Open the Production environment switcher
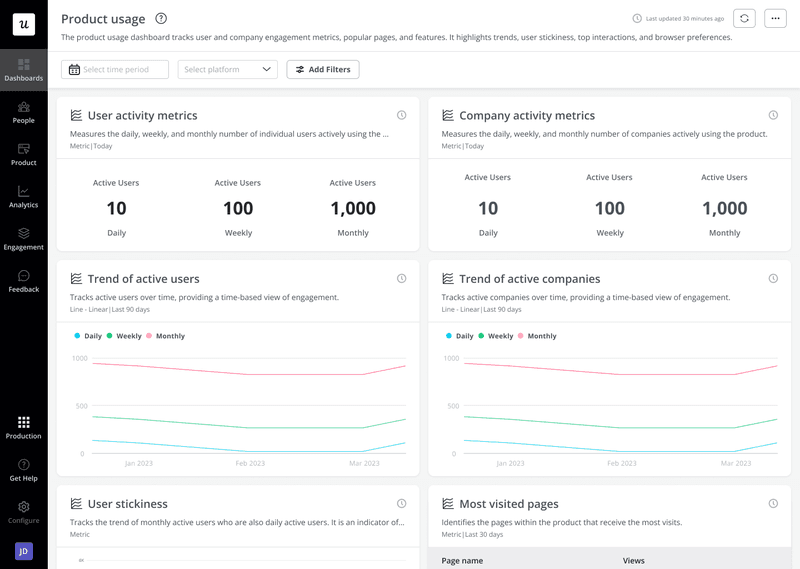Viewport: 800px width, 569px height. pyautogui.click(x=23, y=427)
